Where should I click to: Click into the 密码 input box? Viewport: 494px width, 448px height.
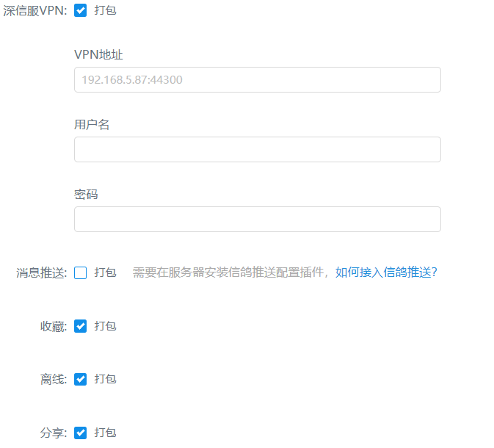tap(257, 219)
